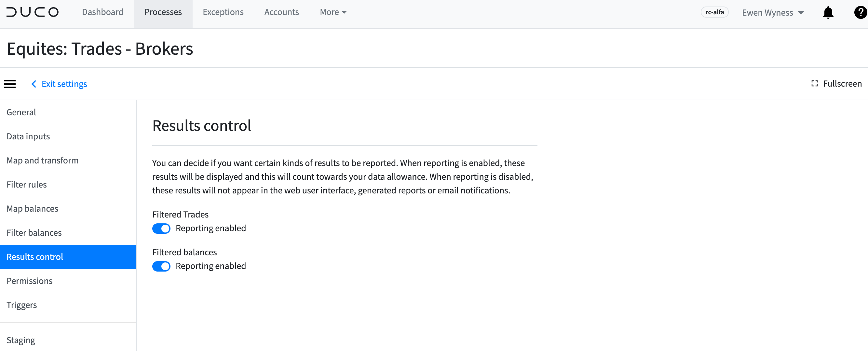The image size is (868, 351).
Task: Toggle the hamburger sidebar menu
Action: pyautogui.click(x=10, y=84)
